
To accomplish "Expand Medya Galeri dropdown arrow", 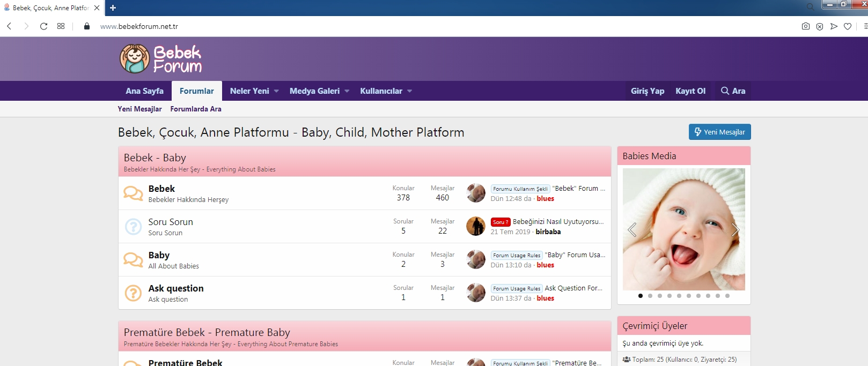I will pos(347,91).
